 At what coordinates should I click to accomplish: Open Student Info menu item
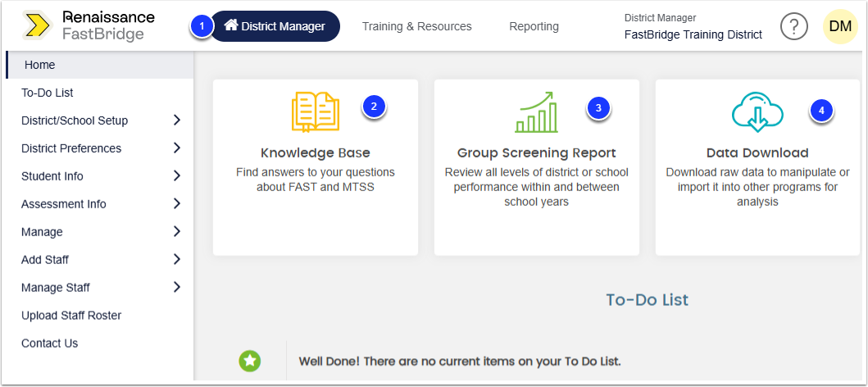(x=52, y=176)
